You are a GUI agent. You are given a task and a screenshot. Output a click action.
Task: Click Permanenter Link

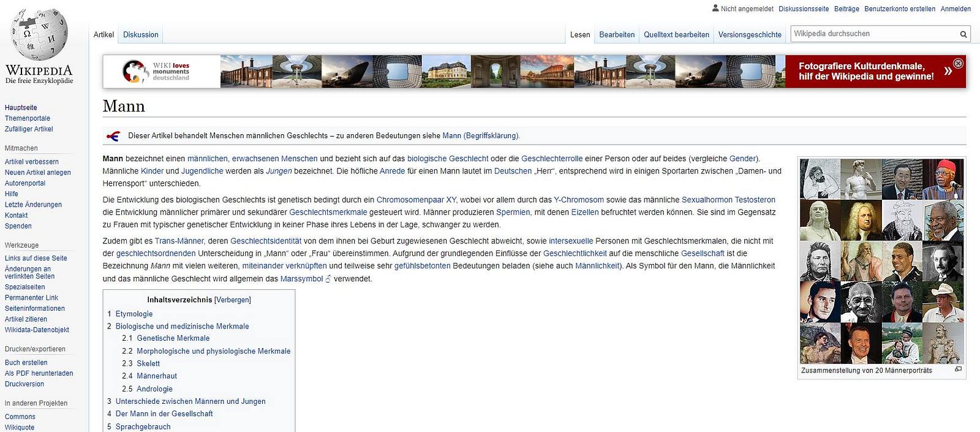31,298
